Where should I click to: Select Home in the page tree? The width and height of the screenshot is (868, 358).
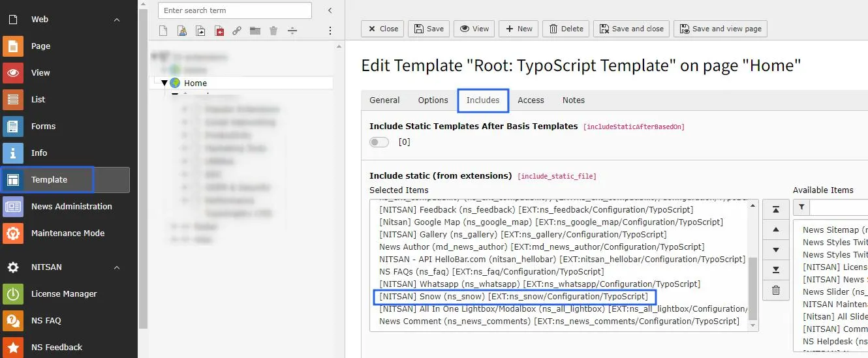coord(195,83)
